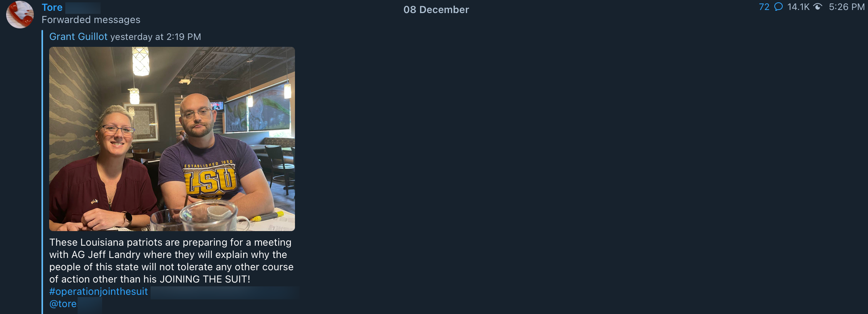The height and width of the screenshot is (314, 868).
Task: Click the JOINING THE SUIT text line
Action: pos(150,279)
